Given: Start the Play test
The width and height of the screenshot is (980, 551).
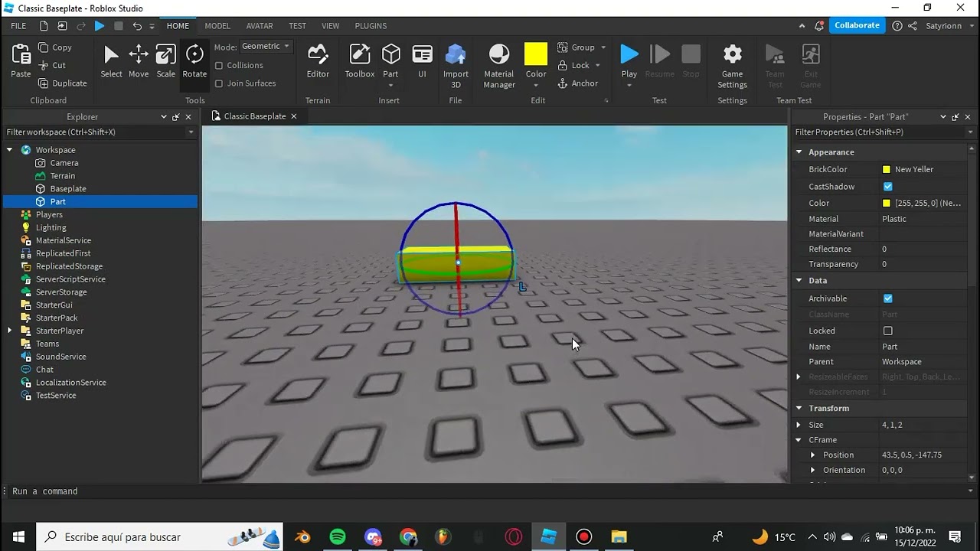Looking at the screenshot, I should click(x=629, y=61).
